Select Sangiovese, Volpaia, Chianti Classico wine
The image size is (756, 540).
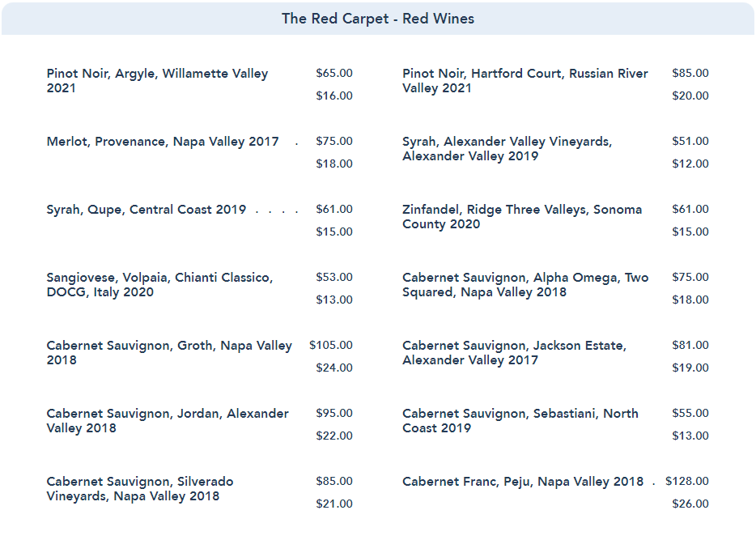(x=159, y=284)
